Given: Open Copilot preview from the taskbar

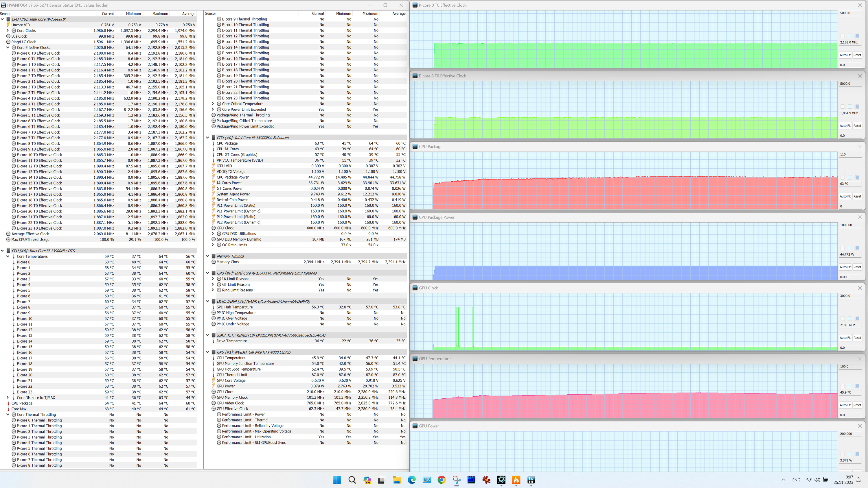Looking at the screenshot, I should tap(367, 480).
